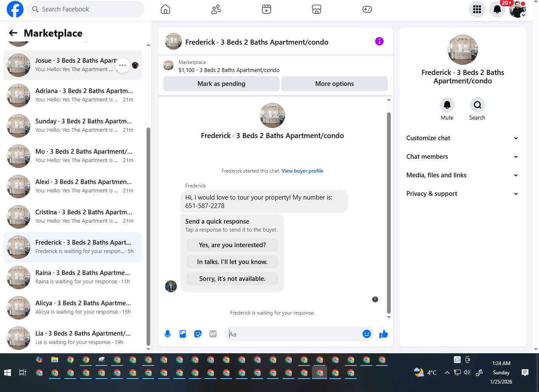Expand the Privacy & support section
539x392 pixels.
[x=462, y=194]
